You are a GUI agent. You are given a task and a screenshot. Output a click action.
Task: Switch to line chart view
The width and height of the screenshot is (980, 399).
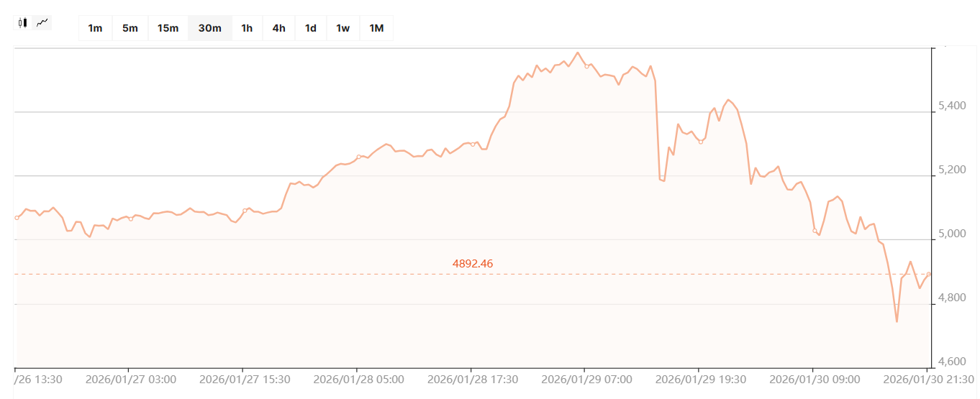(42, 22)
